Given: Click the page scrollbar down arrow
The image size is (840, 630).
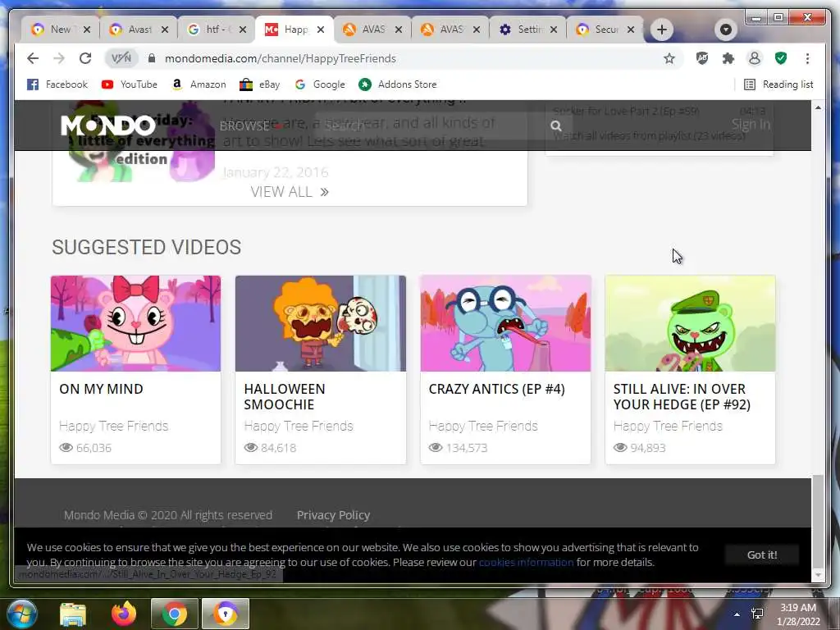Looking at the screenshot, I should click(818, 575).
